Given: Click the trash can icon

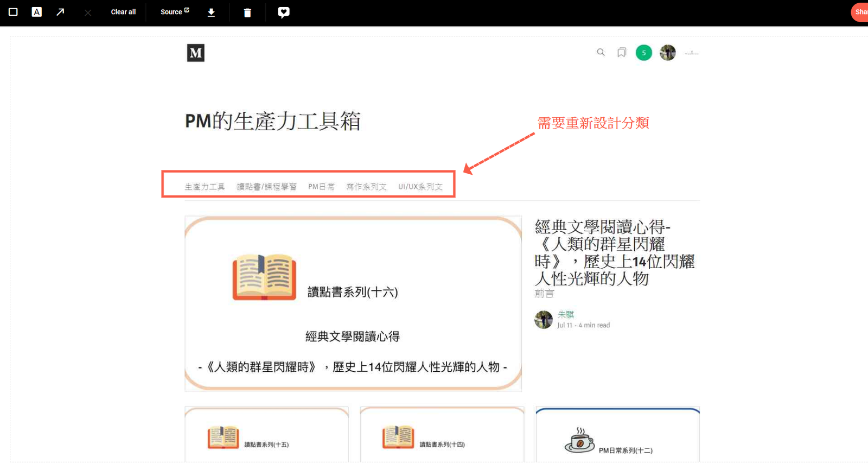Looking at the screenshot, I should click(247, 12).
